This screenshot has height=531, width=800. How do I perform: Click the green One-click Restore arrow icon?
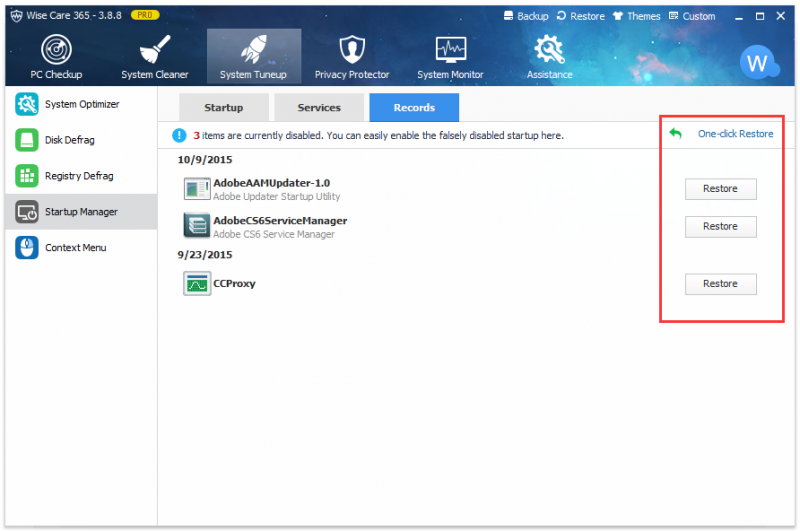coord(676,134)
